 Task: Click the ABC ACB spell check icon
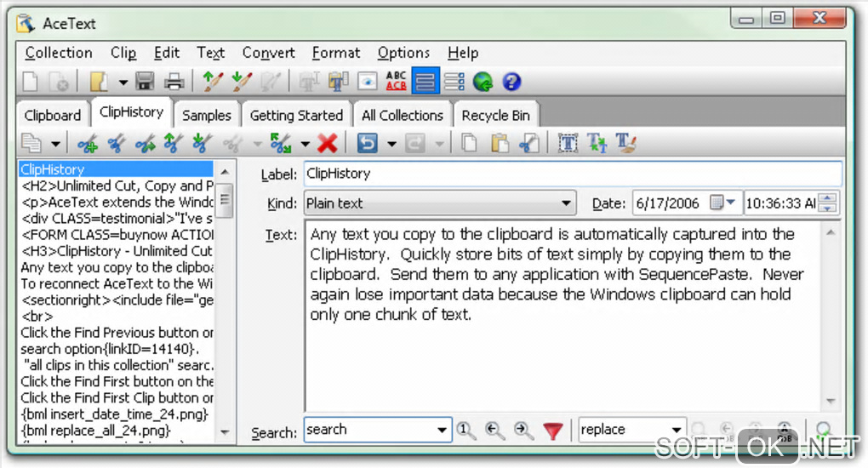[397, 82]
